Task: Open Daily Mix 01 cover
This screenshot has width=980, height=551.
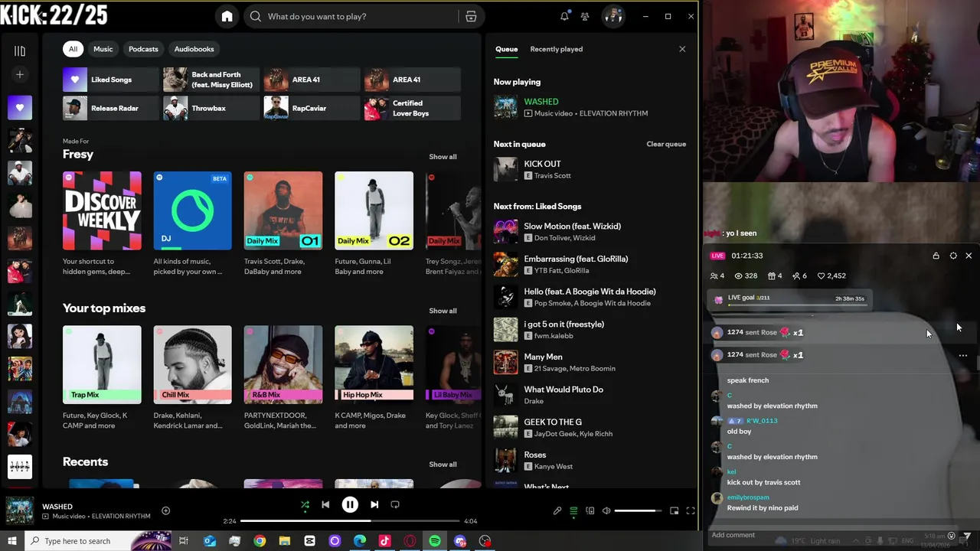Action: coord(283,210)
